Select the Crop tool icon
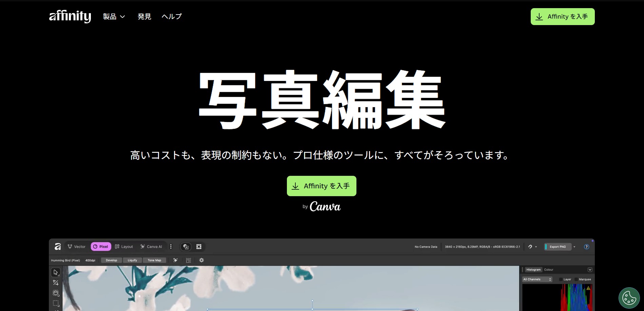 point(56,283)
